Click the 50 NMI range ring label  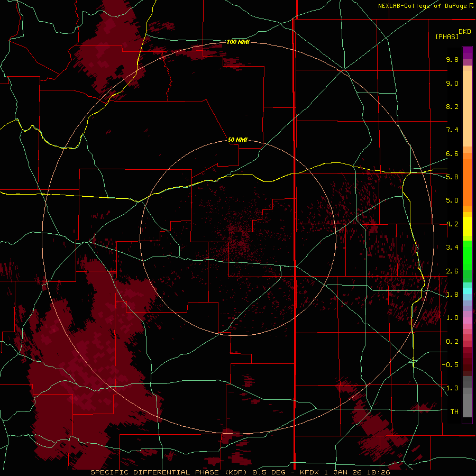click(237, 140)
